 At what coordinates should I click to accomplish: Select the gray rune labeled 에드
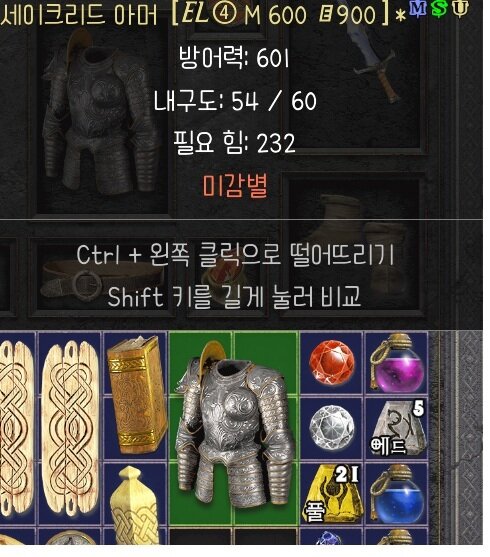397,428
